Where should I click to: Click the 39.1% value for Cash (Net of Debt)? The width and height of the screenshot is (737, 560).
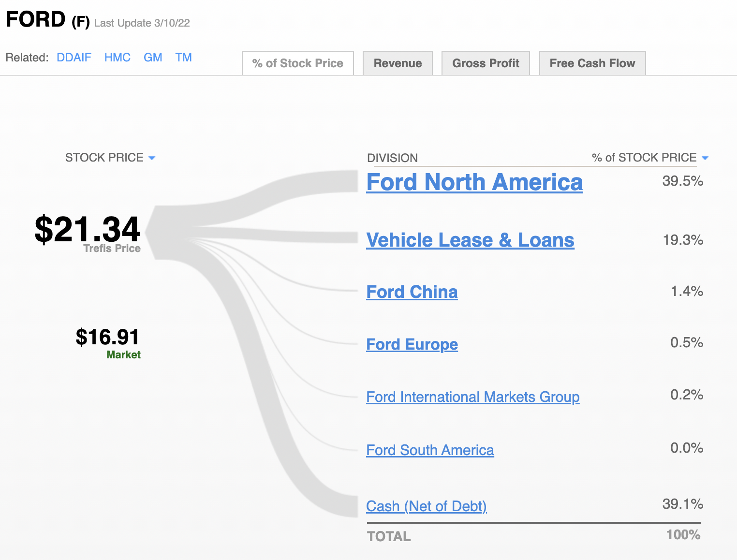(x=682, y=504)
